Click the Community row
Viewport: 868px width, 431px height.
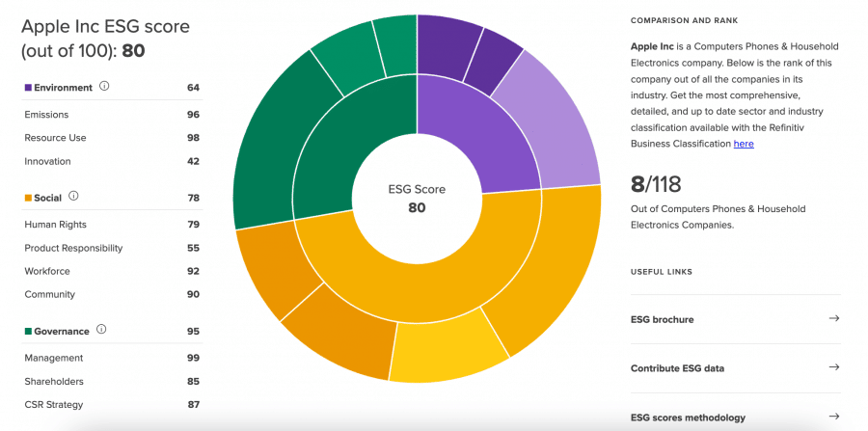point(112,294)
